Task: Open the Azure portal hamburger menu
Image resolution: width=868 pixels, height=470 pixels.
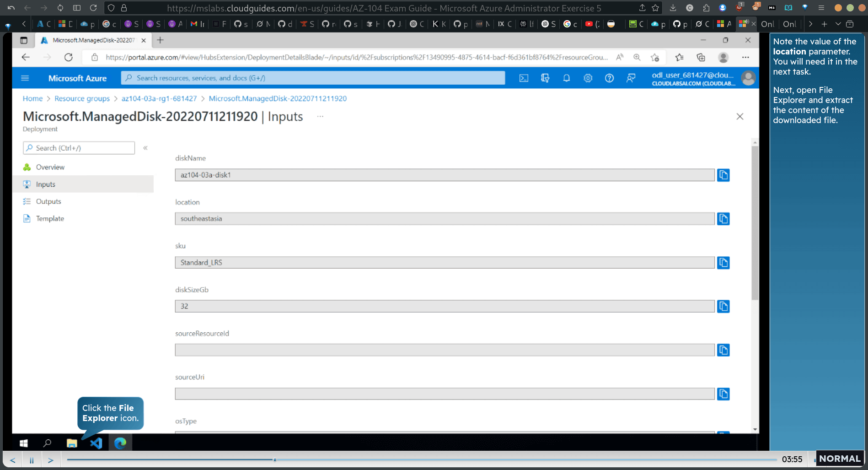Action: point(25,78)
